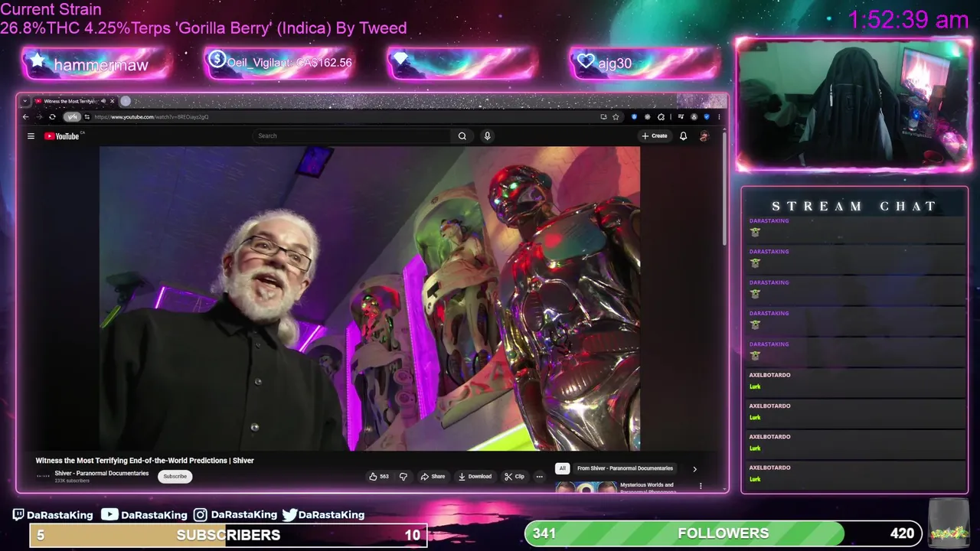The image size is (980, 551).
Task: Click the Twitter DaRastaKing handle
Action: coord(323,515)
